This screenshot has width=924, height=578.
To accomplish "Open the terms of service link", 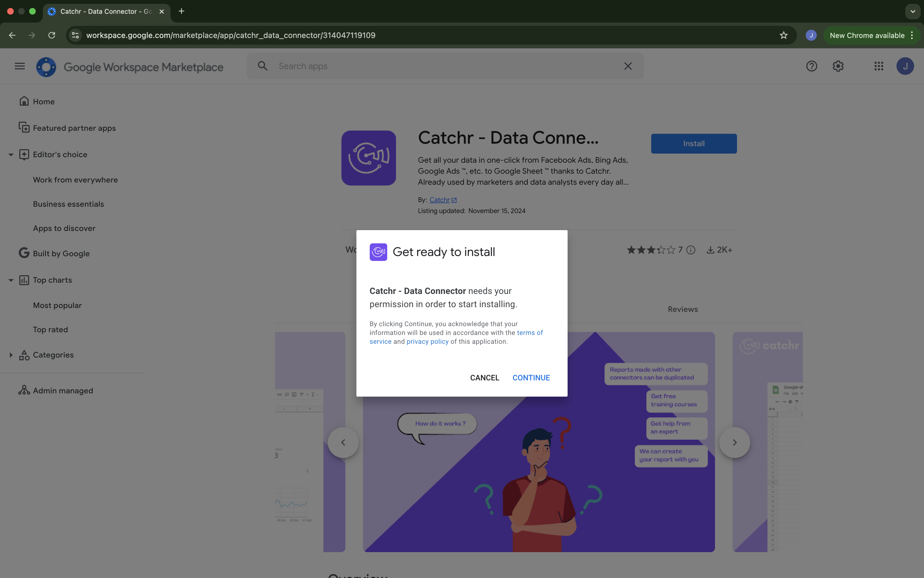I will point(530,332).
